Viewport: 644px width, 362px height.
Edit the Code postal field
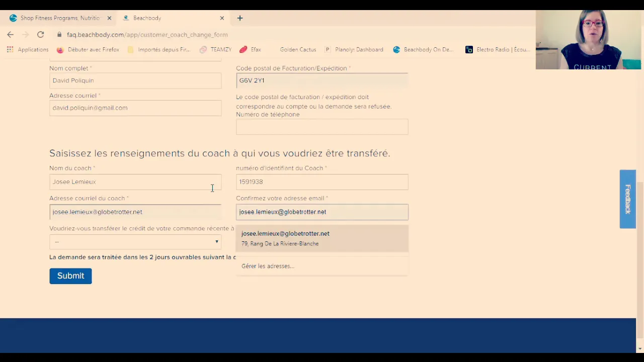[x=322, y=80]
